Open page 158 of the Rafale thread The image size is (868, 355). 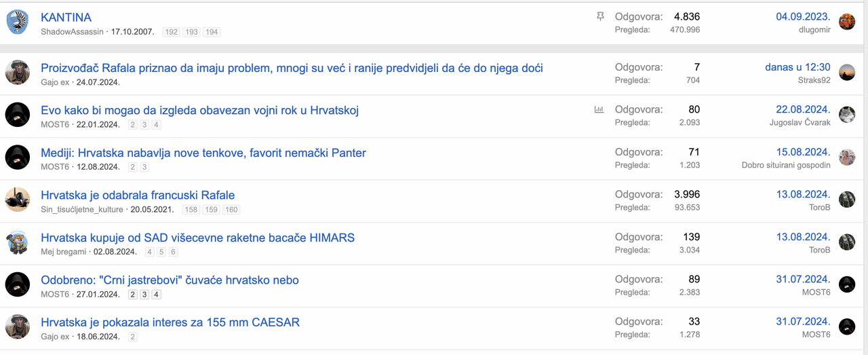coord(191,210)
